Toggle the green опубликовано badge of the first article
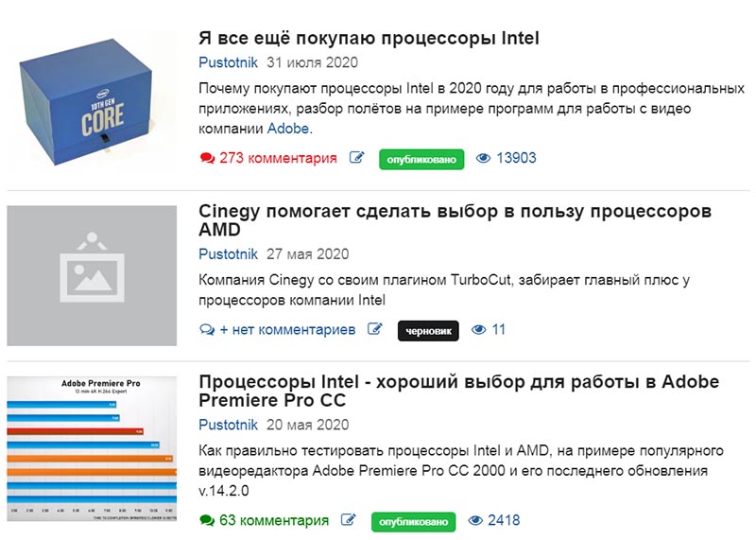Image resolution: width=756 pixels, height=540 pixels. coord(421,159)
